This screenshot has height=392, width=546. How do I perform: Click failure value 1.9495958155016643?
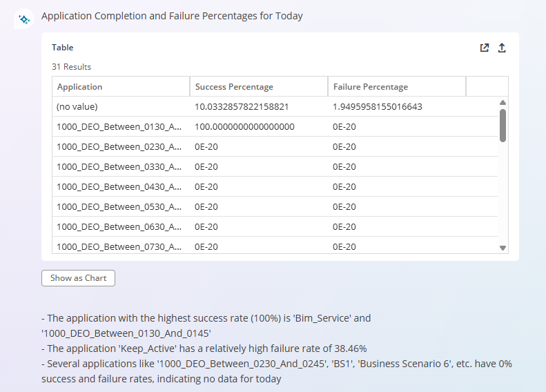(x=377, y=106)
